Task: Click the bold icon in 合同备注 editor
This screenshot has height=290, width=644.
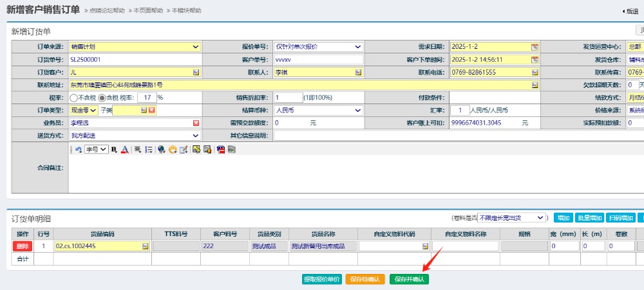Action: pos(114,149)
